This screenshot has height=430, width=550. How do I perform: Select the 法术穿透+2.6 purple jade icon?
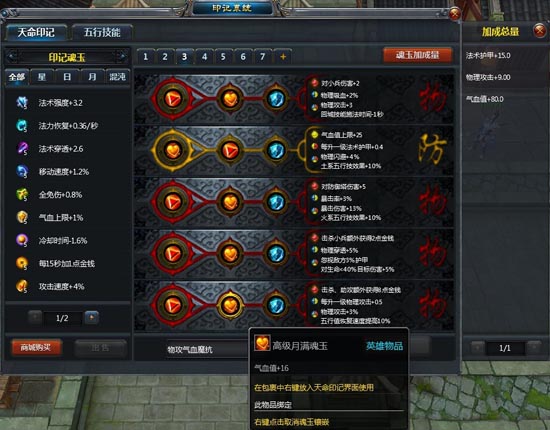[22, 148]
